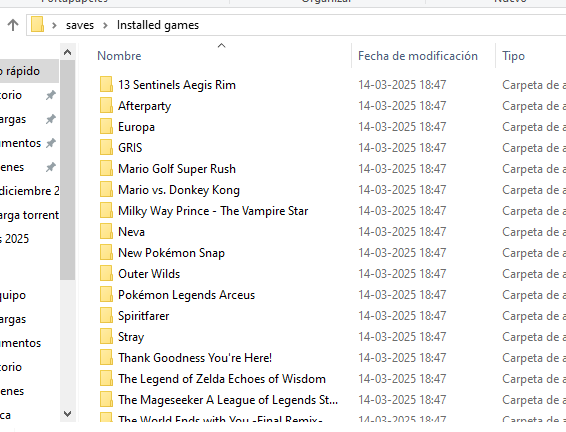Select The Mageseeker A League of Legends name
The width and height of the screenshot is (566, 432).
[x=228, y=400]
